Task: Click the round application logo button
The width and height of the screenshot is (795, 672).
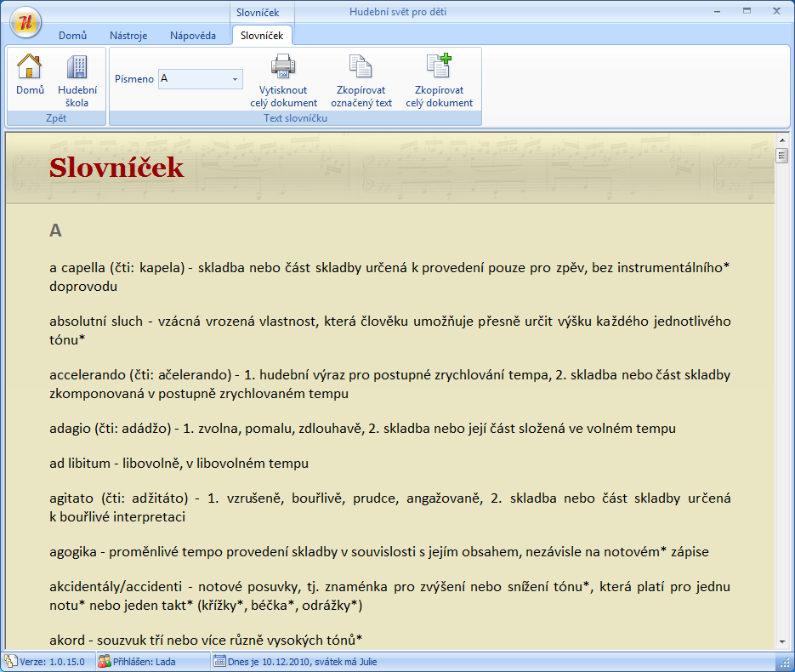Action: coord(26,22)
